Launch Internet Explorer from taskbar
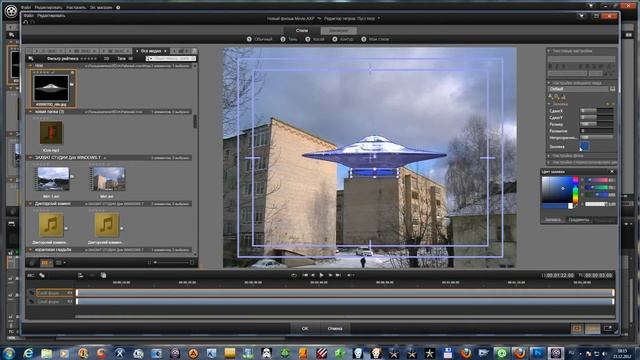Screen dimensions: 640x360 (x=28, y=353)
